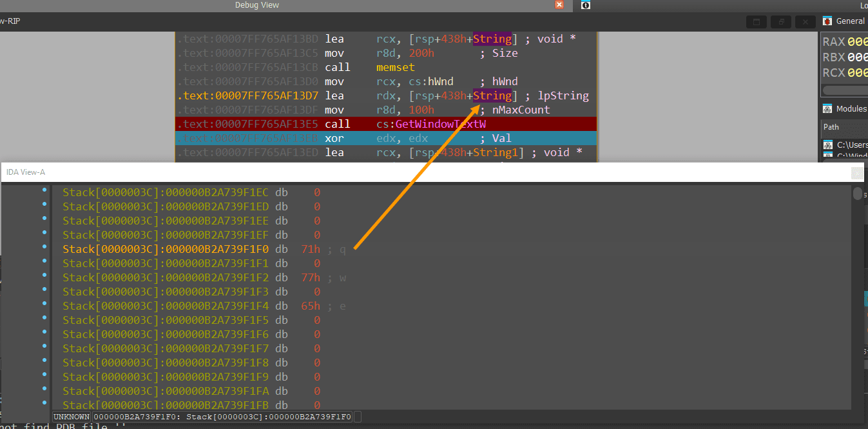Image resolution: width=868 pixels, height=429 pixels.
Task: Toggle breakpoint dot at stack address B2A739F1F4
Action: [44, 304]
